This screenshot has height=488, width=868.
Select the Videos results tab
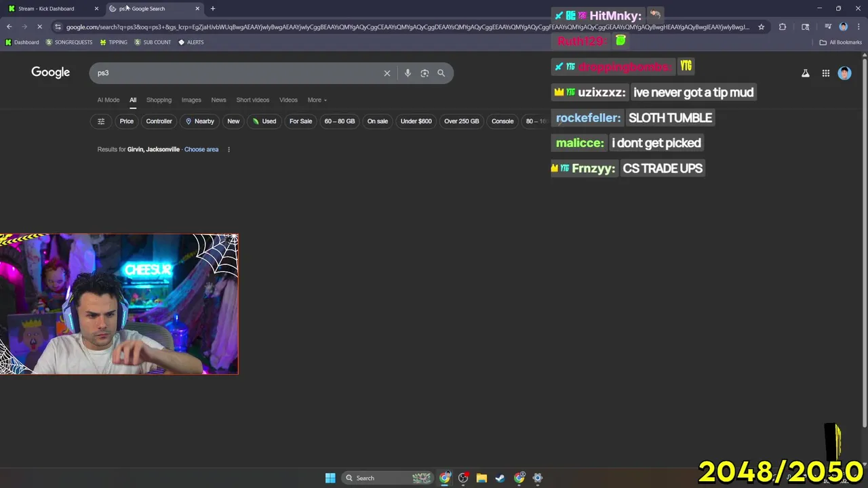[288, 100]
